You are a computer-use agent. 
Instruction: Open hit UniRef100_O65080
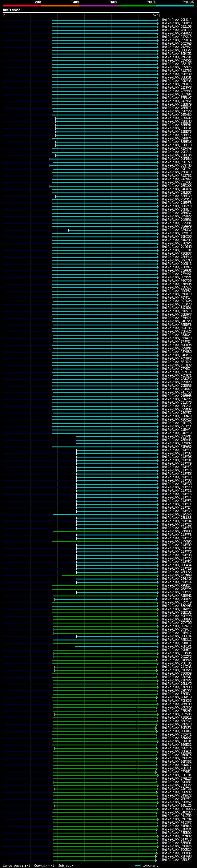(x=177, y=115)
